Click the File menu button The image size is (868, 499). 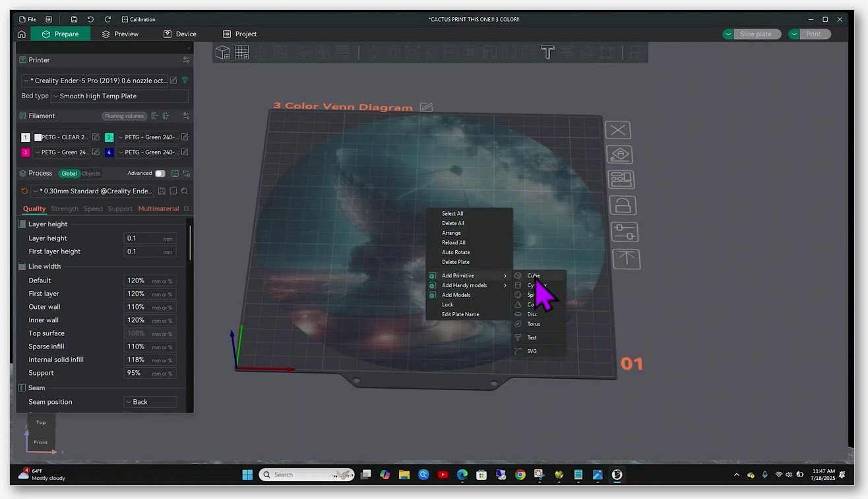(x=28, y=19)
